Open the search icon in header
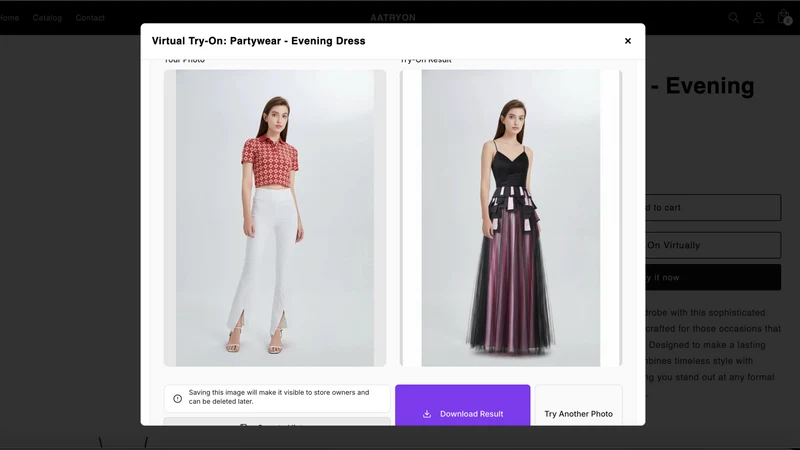The image size is (800, 450). [734, 18]
